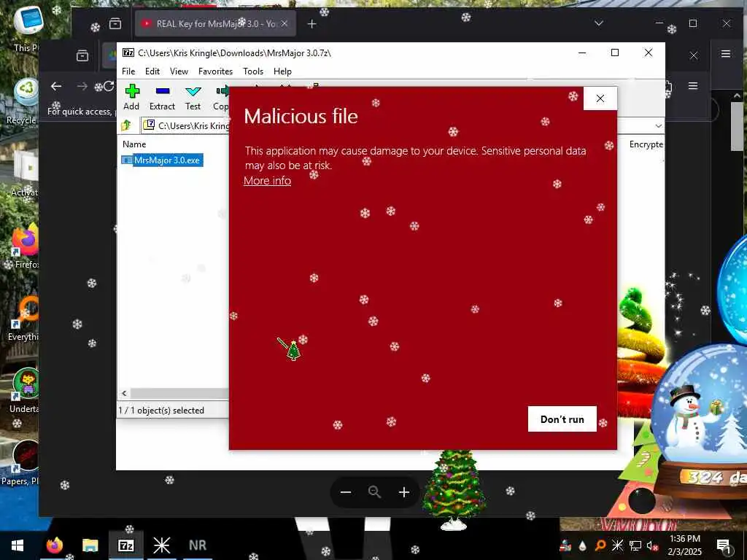Image resolution: width=747 pixels, height=560 pixels.
Task: Click the orange magnifier tray icon
Action: point(600,545)
